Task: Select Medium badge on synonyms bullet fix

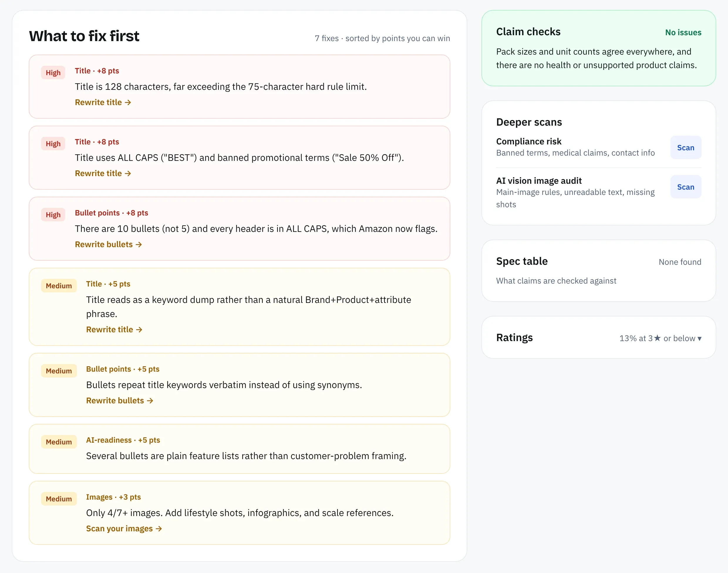Action: coord(59,371)
